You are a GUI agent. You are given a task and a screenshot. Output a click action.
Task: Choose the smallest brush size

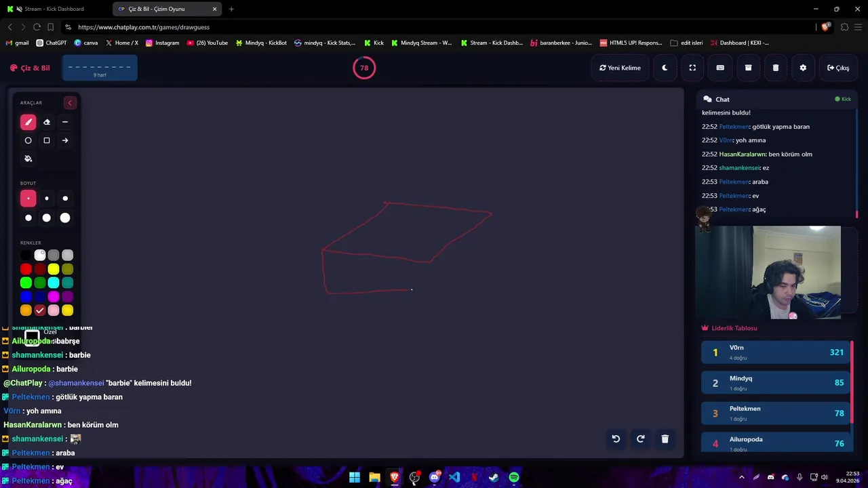pyautogui.click(x=28, y=199)
